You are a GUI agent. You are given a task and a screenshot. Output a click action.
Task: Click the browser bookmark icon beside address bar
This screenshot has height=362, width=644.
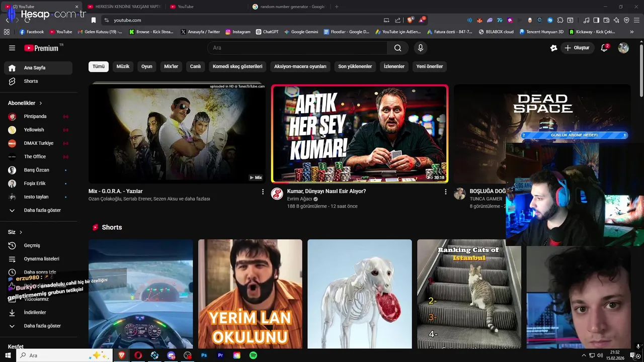(93, 20)
